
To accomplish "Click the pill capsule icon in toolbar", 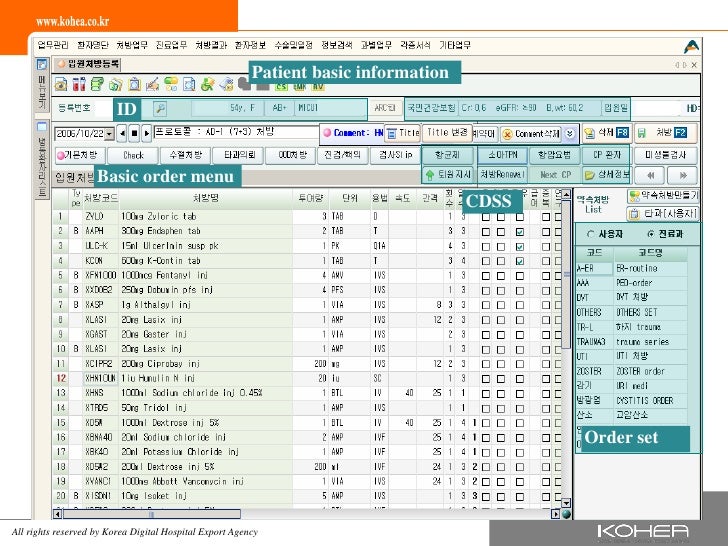I will (x=171, y=84).
